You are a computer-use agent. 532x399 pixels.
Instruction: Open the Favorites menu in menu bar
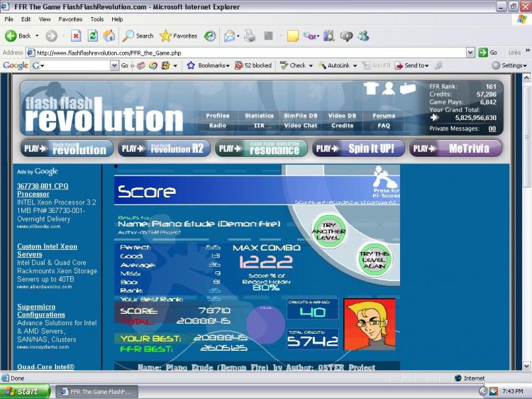[70, 19]
